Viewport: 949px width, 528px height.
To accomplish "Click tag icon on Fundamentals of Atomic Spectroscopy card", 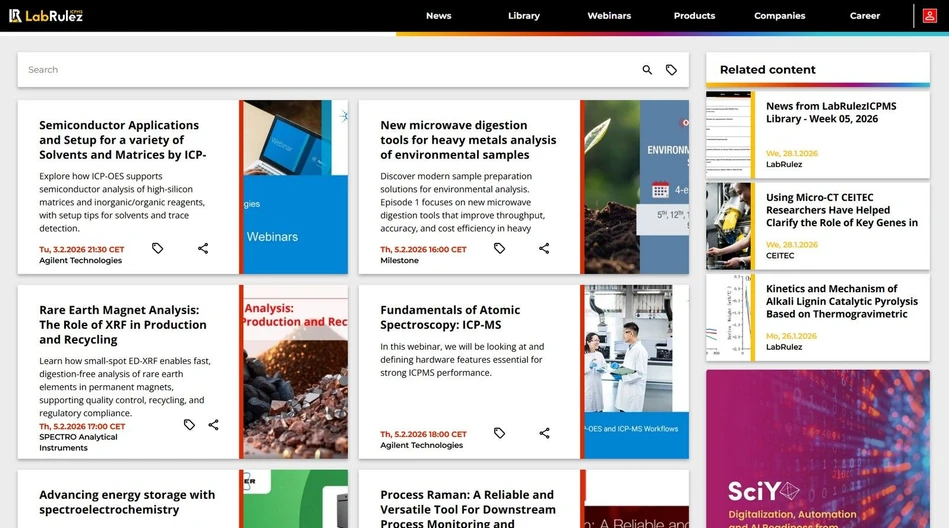I will 499,433.
